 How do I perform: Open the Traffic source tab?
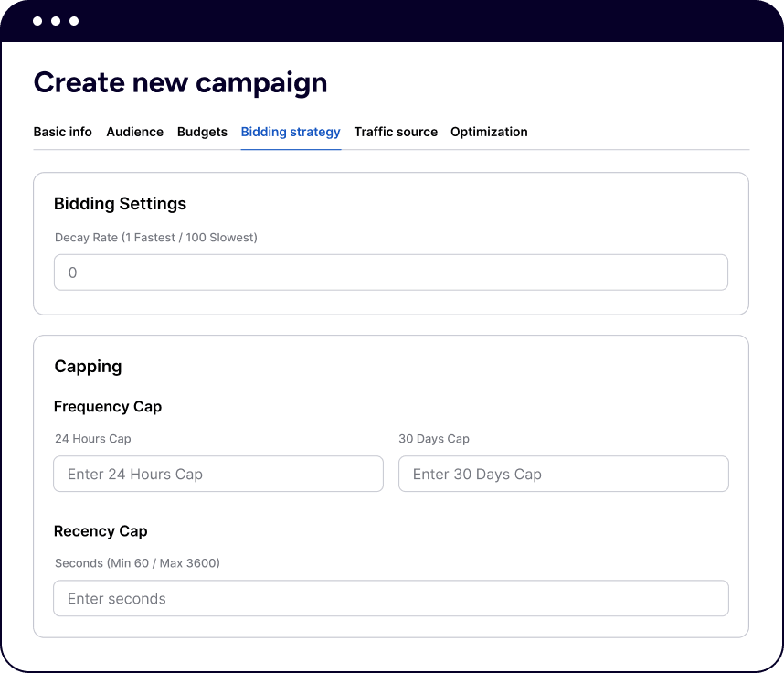point(396,132)
